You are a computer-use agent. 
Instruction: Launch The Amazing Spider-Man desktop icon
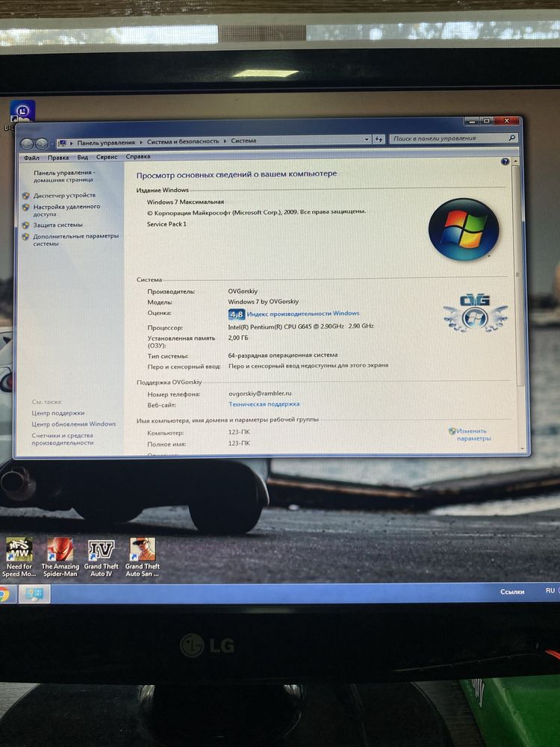[x=60, y=557]
